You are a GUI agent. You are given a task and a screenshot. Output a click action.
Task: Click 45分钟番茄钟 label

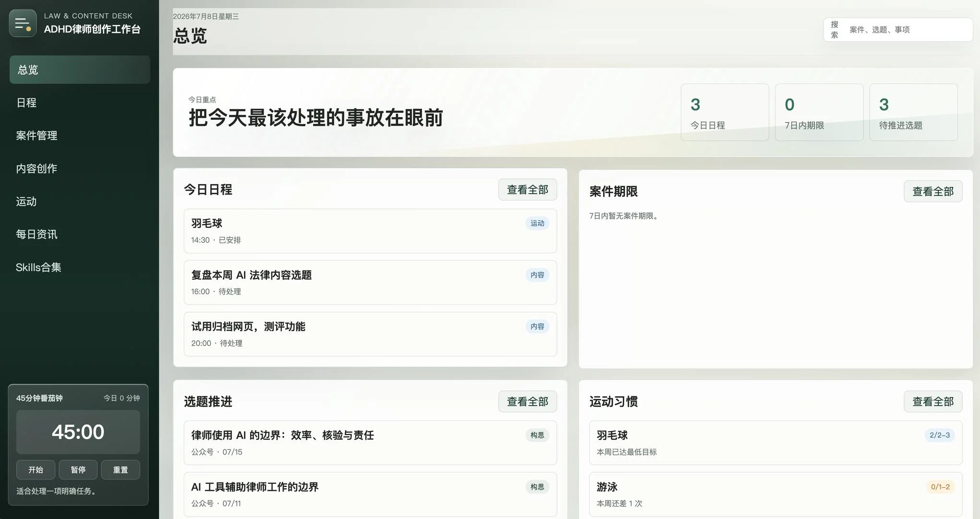click(39, 398)
